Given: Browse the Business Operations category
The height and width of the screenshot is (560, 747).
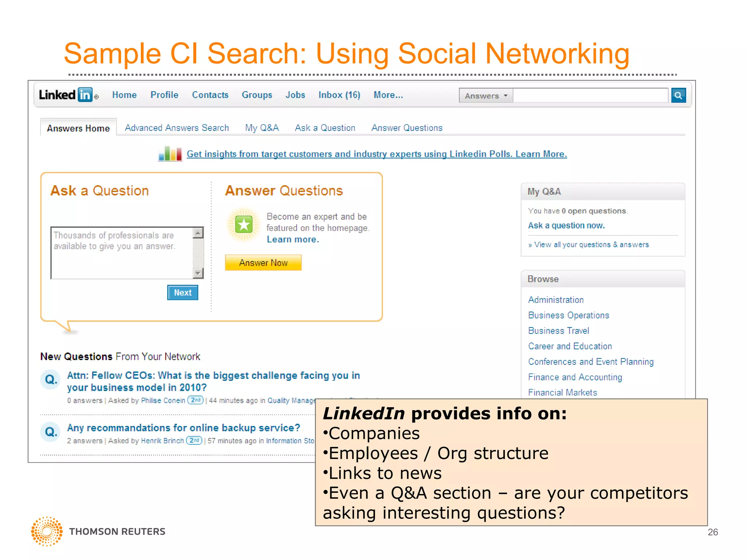Looking at the screenshot, I should pyautogui.click(x=569, y=315).
